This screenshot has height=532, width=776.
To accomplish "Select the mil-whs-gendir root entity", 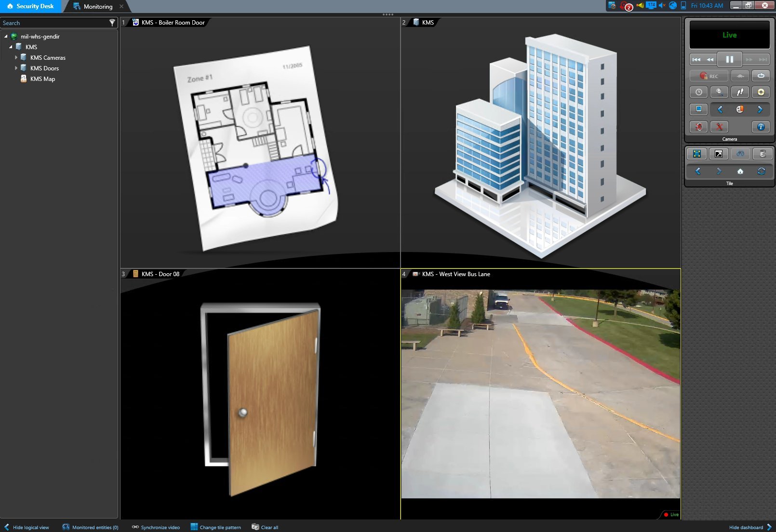I will 40,36.
